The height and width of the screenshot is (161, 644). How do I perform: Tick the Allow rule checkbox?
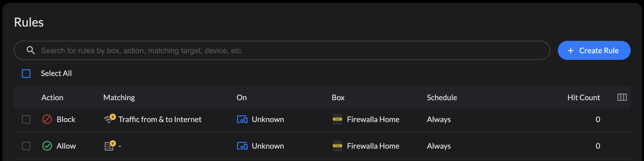click(x=26, y=146)
